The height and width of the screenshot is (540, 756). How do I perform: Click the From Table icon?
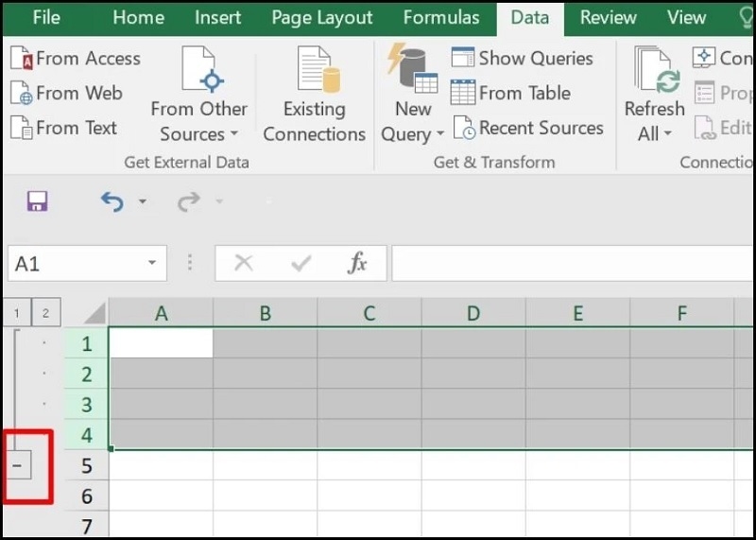[462, 93]
